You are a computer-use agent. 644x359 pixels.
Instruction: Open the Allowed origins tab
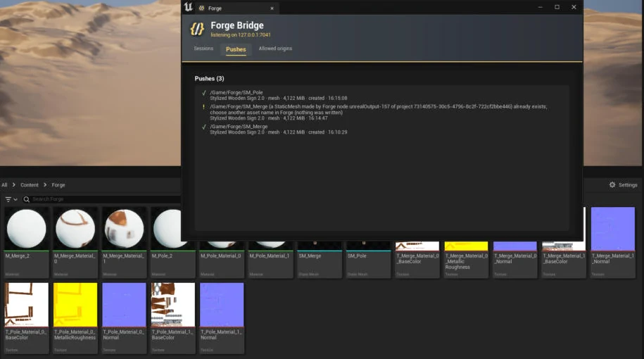(275, 49)
